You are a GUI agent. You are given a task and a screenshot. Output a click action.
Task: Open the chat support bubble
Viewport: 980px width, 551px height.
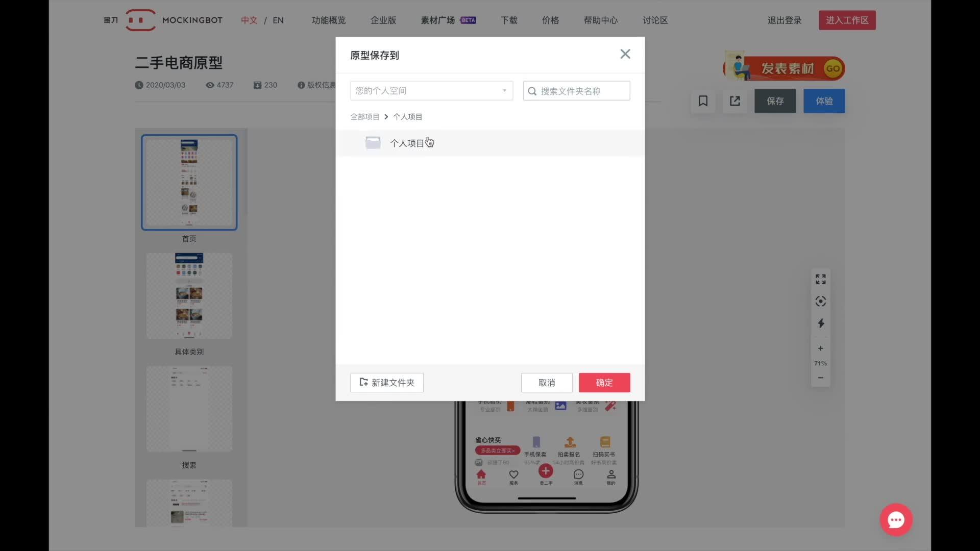pos(896,520)
